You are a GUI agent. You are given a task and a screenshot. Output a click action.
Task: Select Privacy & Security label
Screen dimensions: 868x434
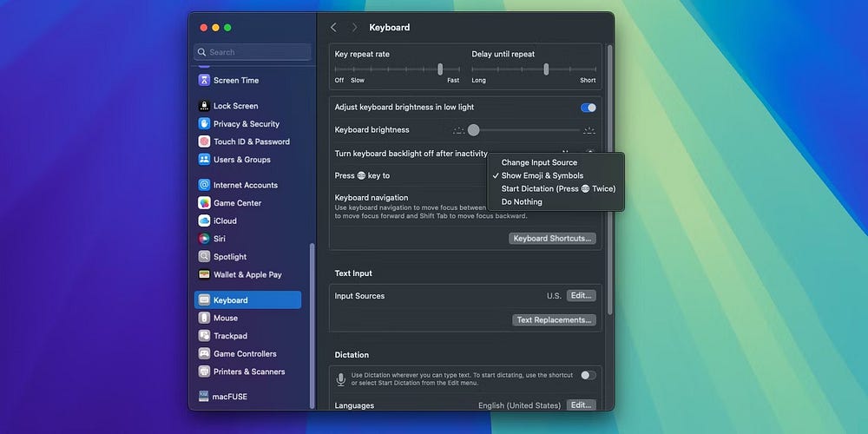(x=247, y=124)
